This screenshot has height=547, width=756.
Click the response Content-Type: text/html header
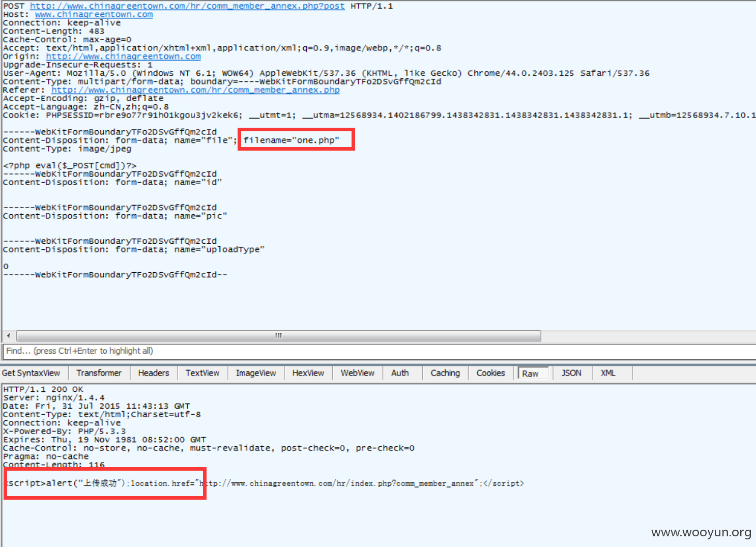click(102, 415)
